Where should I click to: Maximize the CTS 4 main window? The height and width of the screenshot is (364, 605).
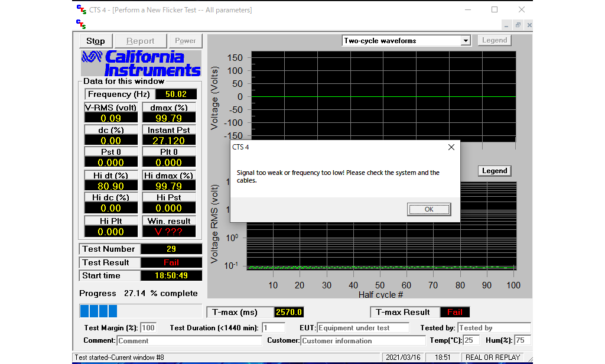tap(495, 9)
